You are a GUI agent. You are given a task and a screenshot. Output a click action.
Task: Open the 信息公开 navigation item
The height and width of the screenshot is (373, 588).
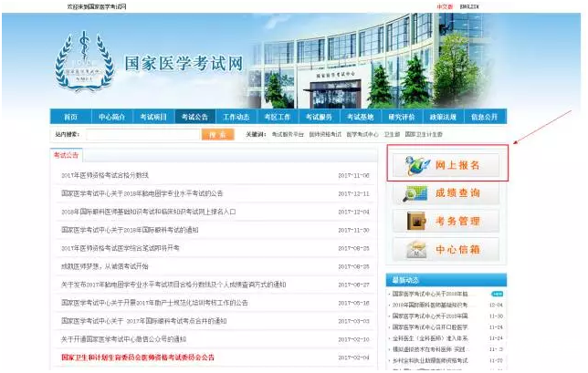[484, 118]
